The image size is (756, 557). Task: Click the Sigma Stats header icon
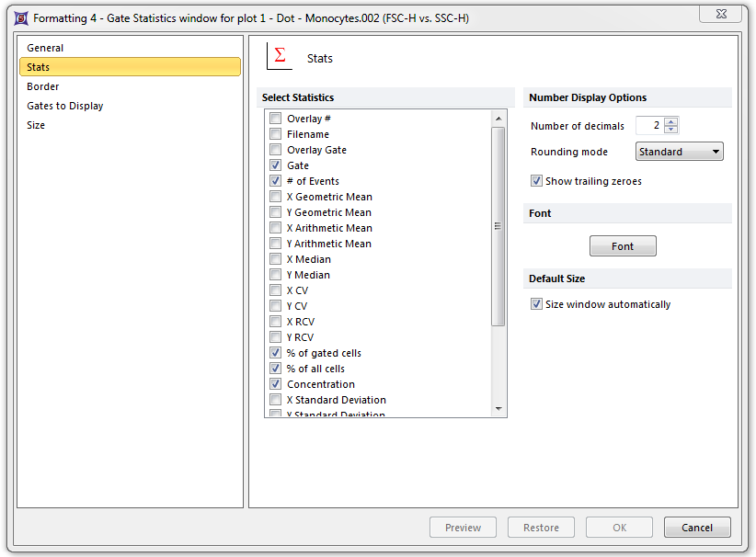(279, 57)
